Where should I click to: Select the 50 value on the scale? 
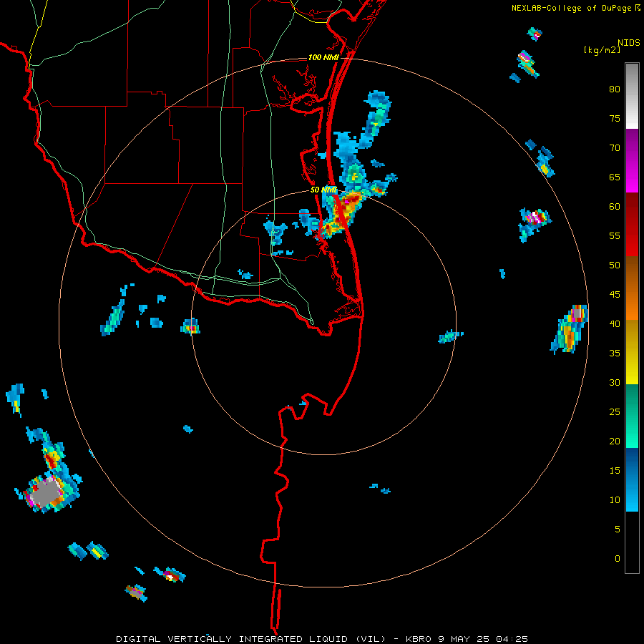pos(615,265)
